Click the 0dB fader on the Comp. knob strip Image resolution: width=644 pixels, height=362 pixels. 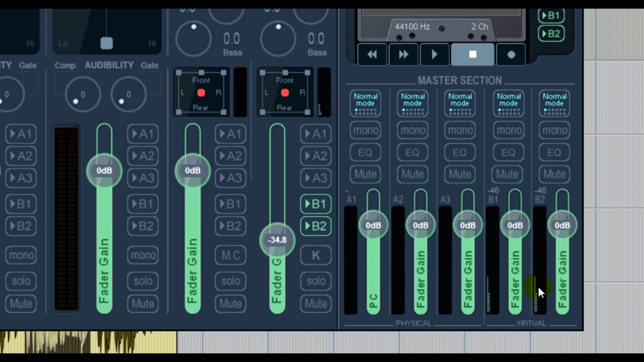click(104, 171)
